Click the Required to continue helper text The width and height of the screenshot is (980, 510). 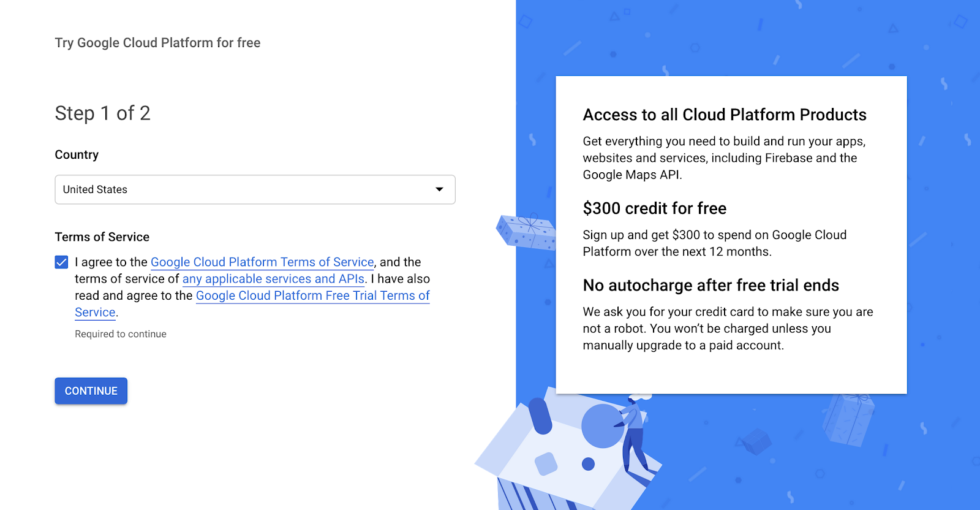click(121, 334)
